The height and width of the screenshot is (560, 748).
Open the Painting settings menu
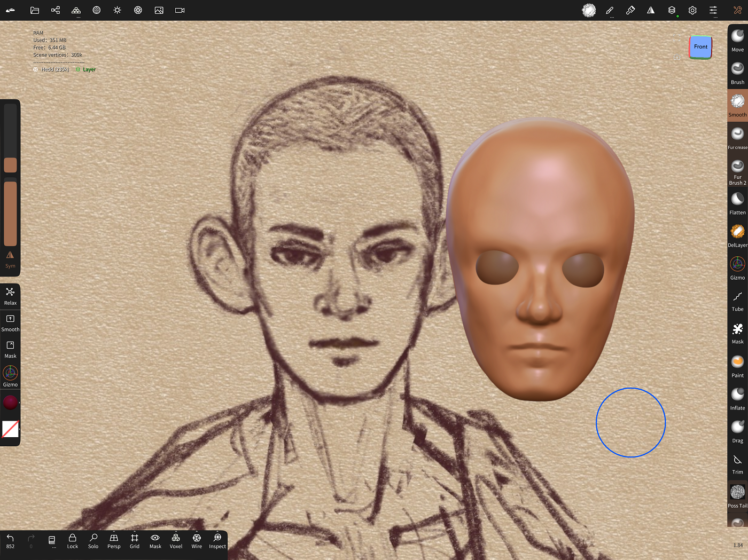point(630,10)
